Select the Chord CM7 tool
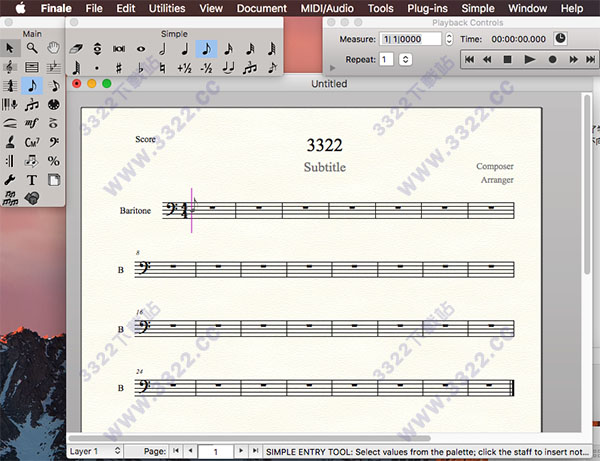The height and width of the screenshot is (461, 600). 32,142
